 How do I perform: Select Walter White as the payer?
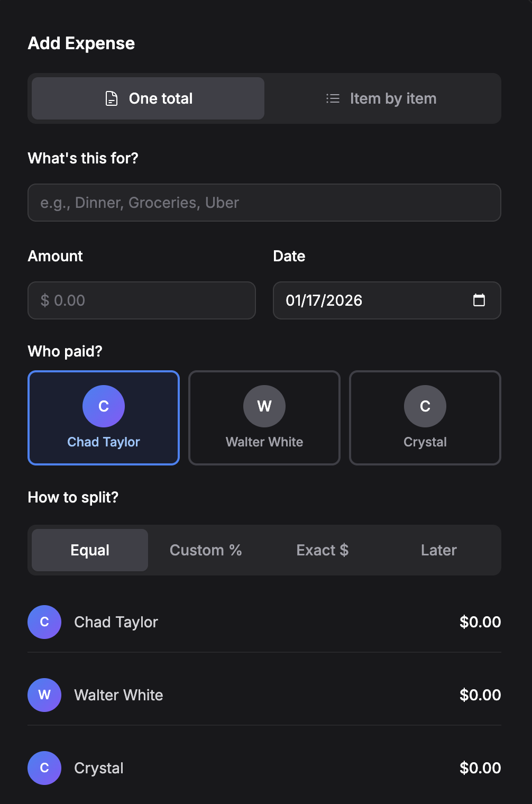coord(264,418)
